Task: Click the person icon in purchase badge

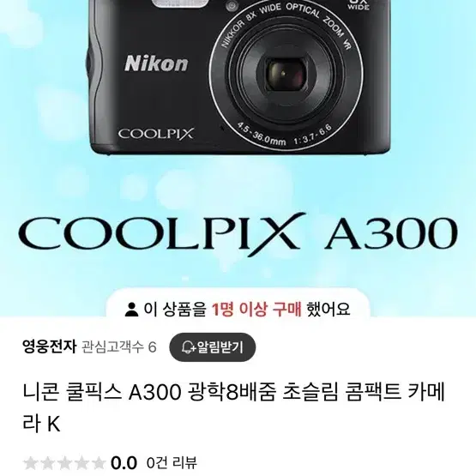Action: coord(131,310)
